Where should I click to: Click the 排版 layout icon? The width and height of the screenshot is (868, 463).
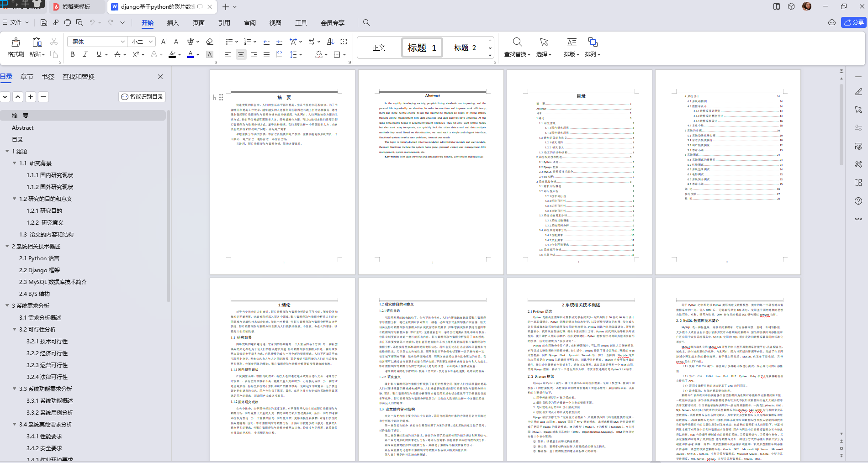click(x=572, y=42)
